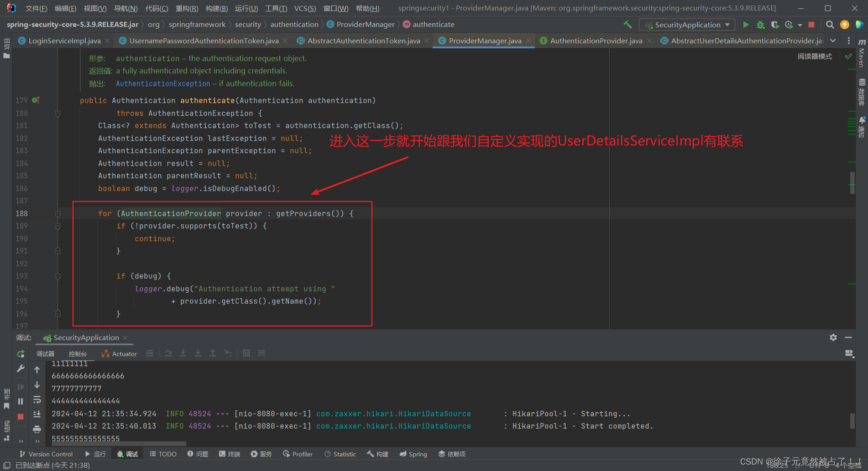Click AuthenticationException link in Javadoc
This screenshot has height=471, width=868.
click(x=163, y=84)
